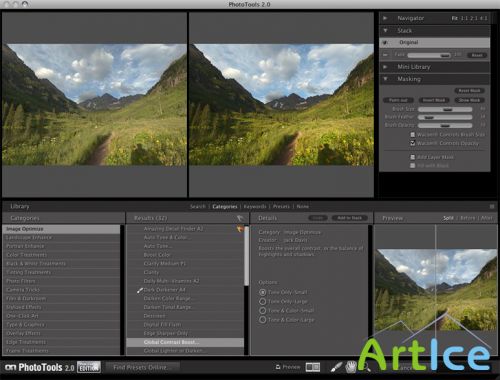
Task: Adjust the Brush Feather slider
Action: coord(445,117)
